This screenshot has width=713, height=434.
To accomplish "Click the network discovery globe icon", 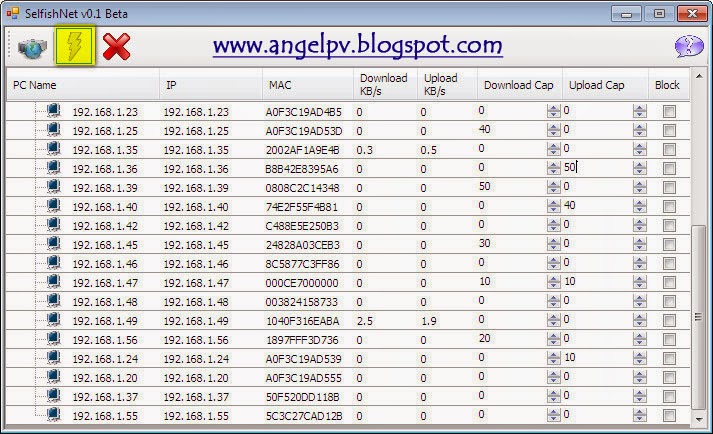I will coord(32,47).
